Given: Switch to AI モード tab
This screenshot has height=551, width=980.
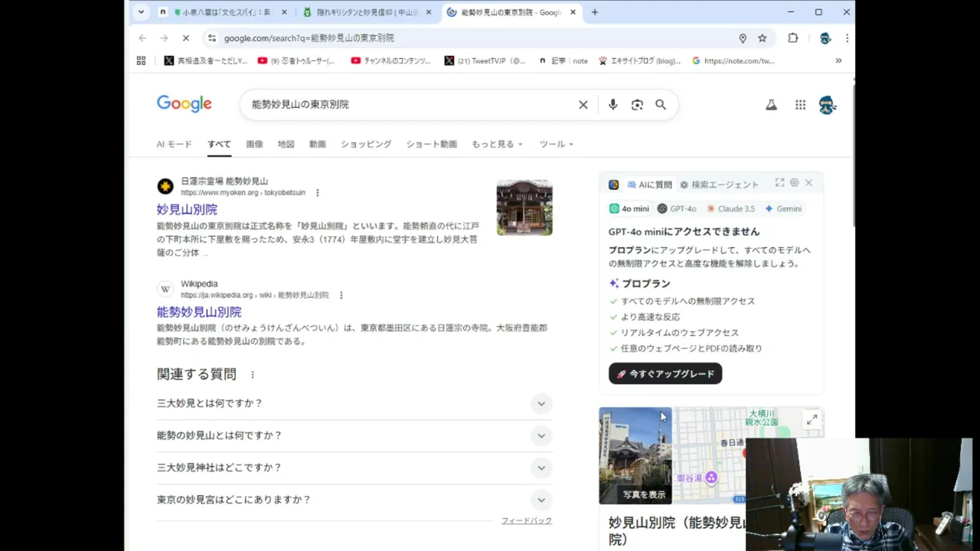Looking at the screenshot, I should (175, 144).
